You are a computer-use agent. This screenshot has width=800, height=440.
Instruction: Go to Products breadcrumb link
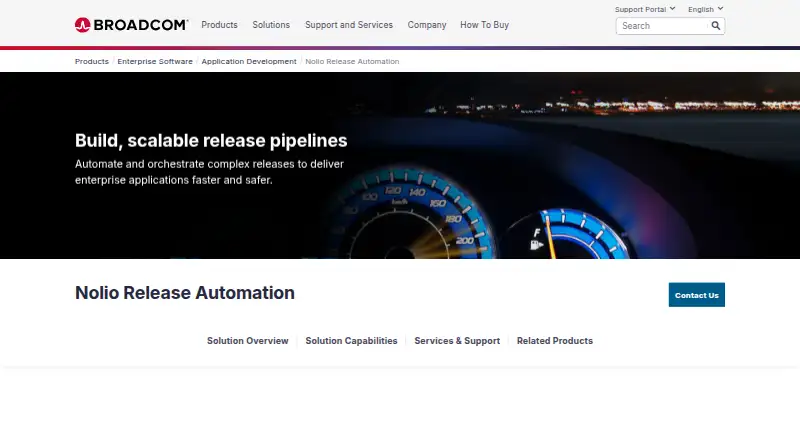click(92, 61)
